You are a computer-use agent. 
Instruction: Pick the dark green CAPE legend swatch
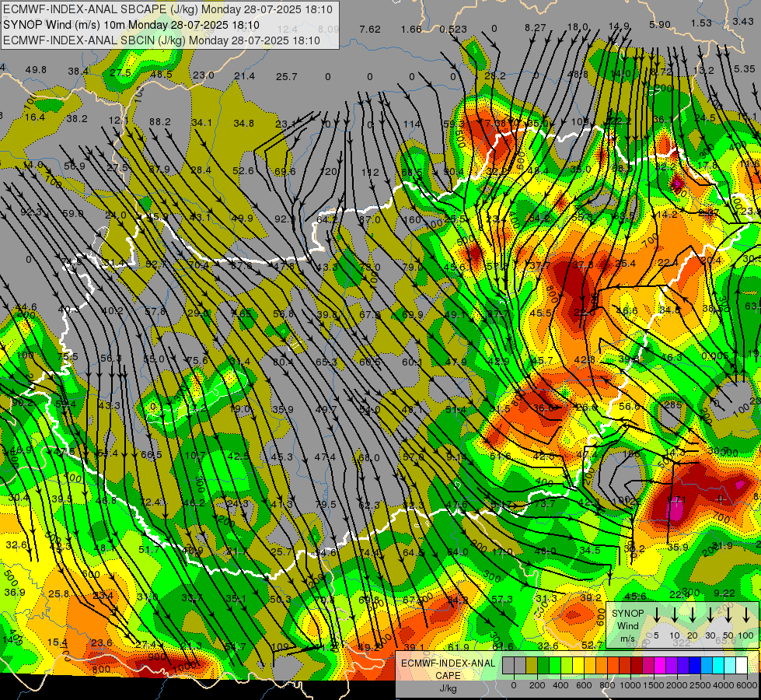(x=543, y=666)
